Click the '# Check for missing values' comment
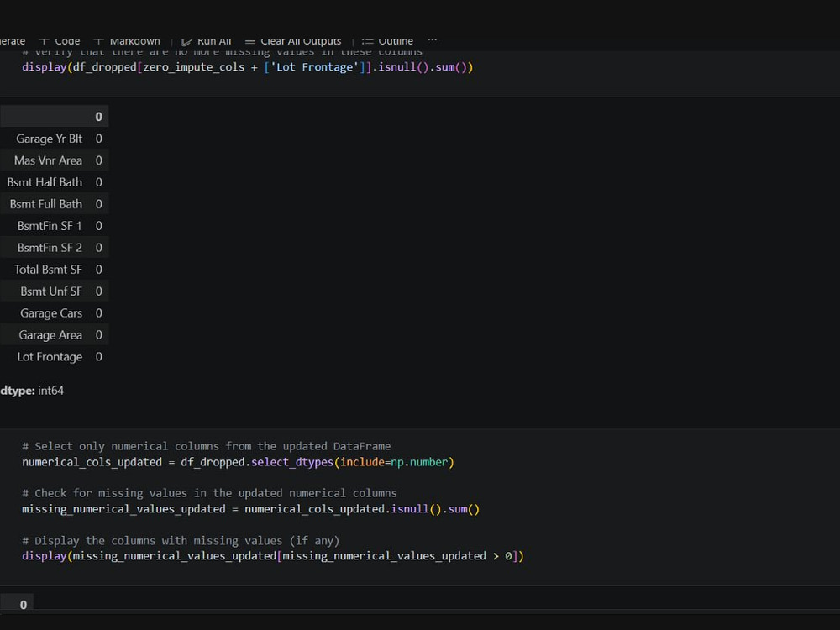The image size is (840, 630). (209, 493)
